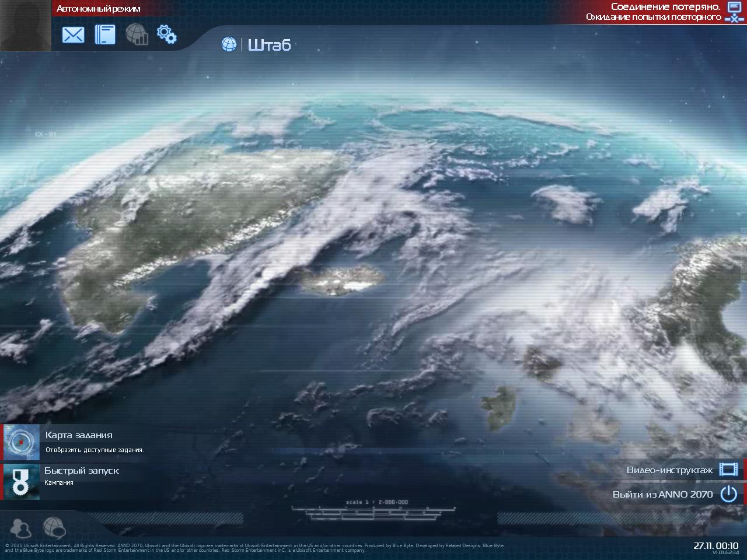Screen dimensions: 747x560
Task: Click the Быстрый запуск medal icon
Action: pyautogui.click(x=22, y=481)
